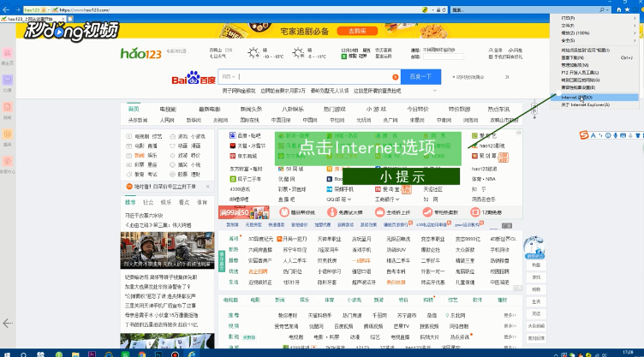Image resolution: width=644 pixels, height=357 pixels.
Task: Open a new browser tab
Action: point(70,19)
